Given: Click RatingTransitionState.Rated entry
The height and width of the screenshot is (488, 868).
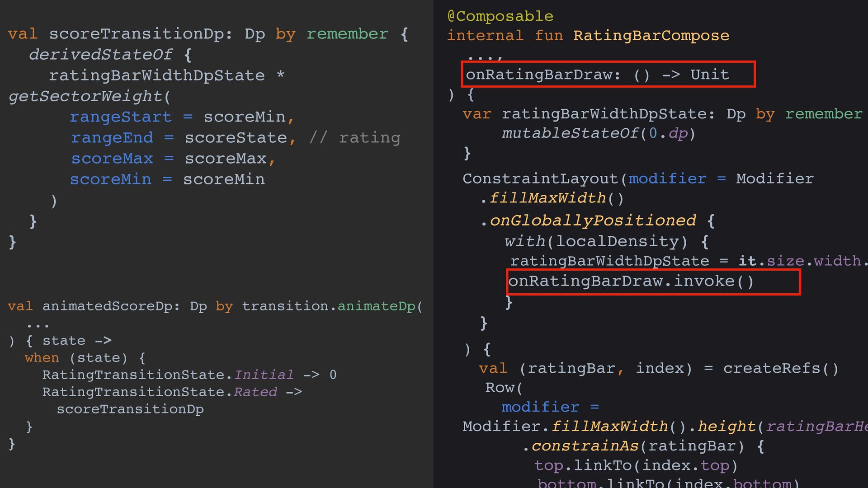Looking at the screenshot, I should 160,392.
